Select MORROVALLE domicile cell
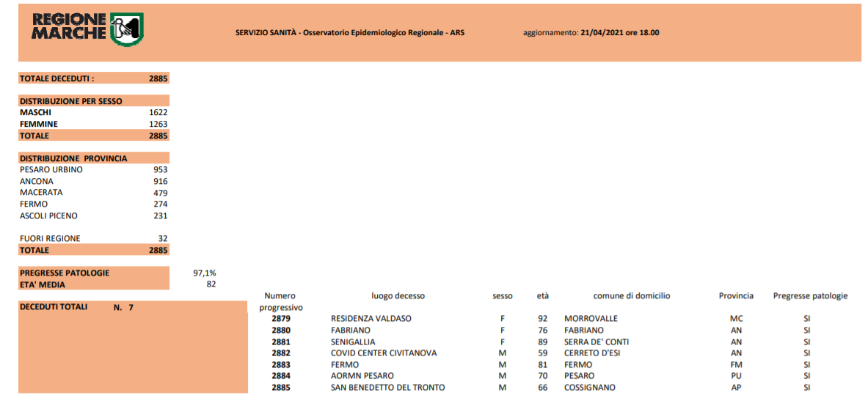Viewport: 868px width, 406px height. [x=591, y=320]
